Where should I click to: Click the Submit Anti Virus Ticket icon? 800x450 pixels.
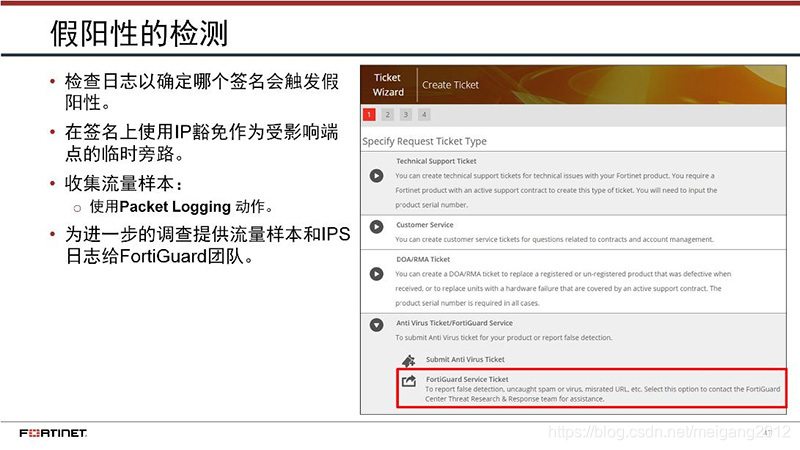click(x=409, y=361)
